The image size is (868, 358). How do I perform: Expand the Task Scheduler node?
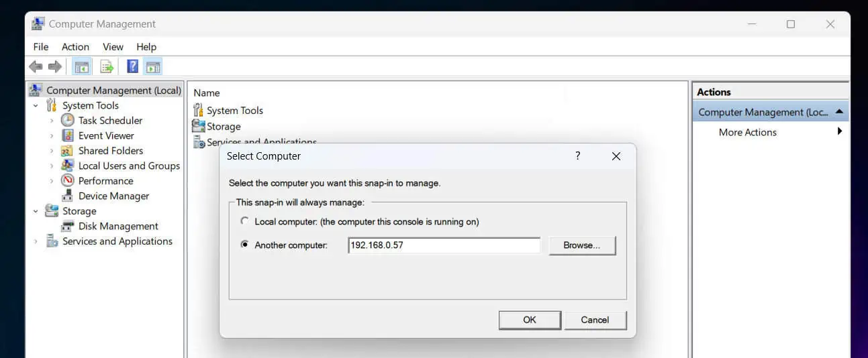pos(52,121)
